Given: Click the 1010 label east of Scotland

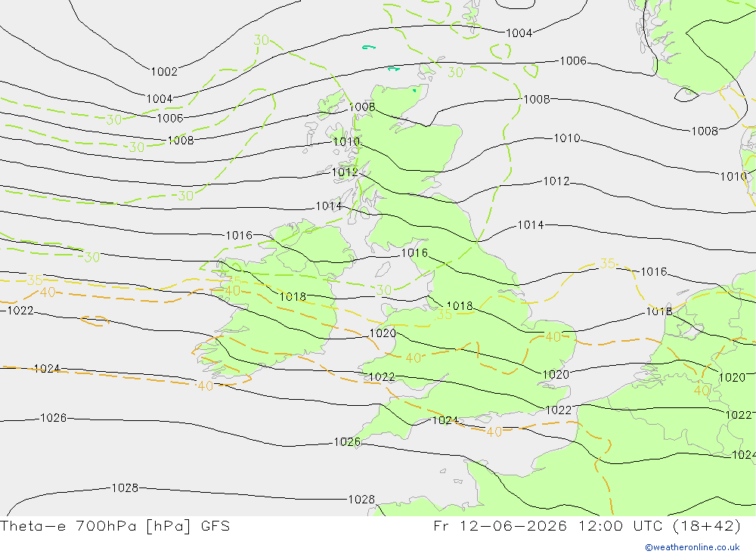Looking at the screenshot, I should pyautogui.click(x=566, y=138).
